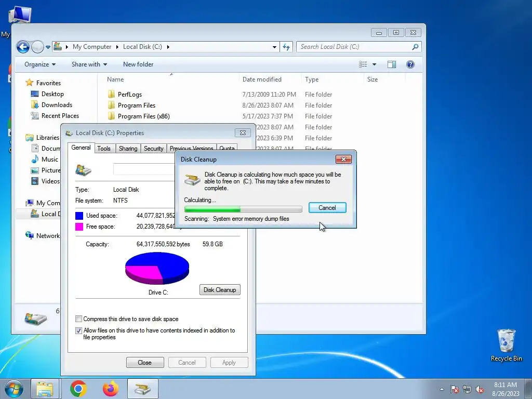Viewport: 532px width, 399px height.
Task: Click the Disk Cleanup button in Properties
Action: (x=220, y=290)
